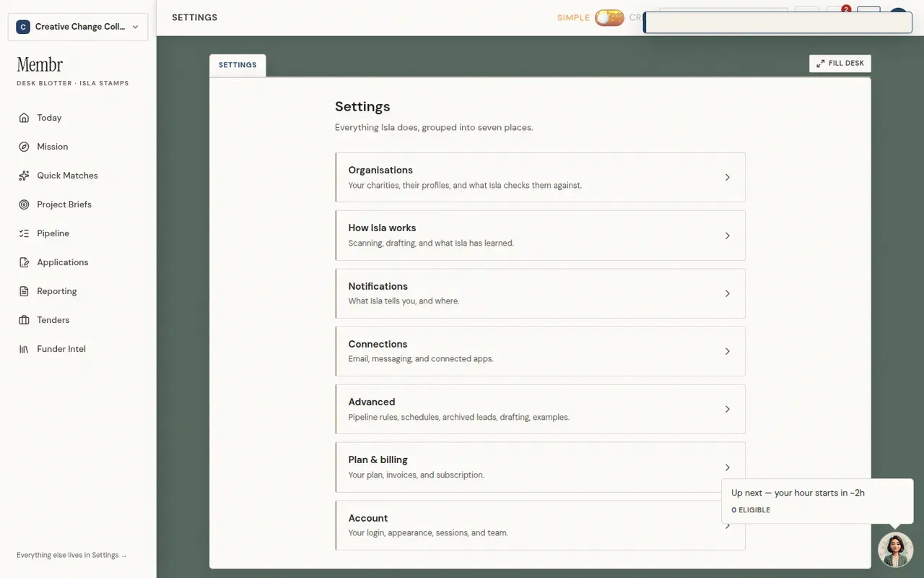Select the Settings tab
This screenshot has height=578, width=924.
237,65
